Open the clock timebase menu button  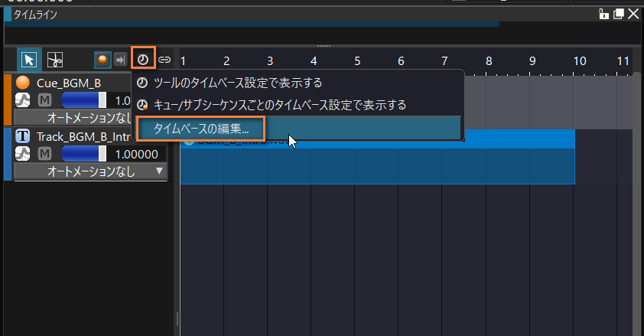click(143, 60)
